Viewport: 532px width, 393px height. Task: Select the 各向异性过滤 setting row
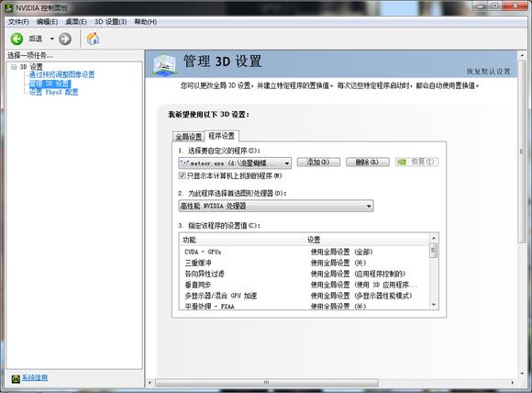pos(304,274)
